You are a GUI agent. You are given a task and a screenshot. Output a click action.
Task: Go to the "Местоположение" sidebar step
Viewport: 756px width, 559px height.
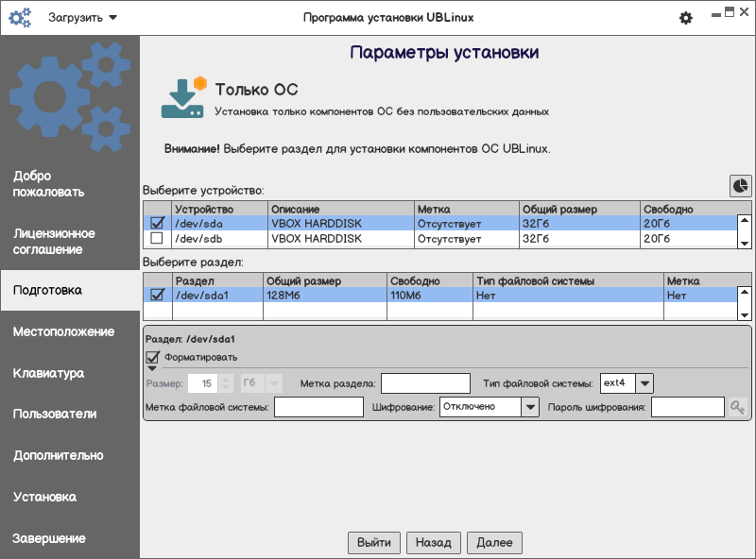point(63,332)
